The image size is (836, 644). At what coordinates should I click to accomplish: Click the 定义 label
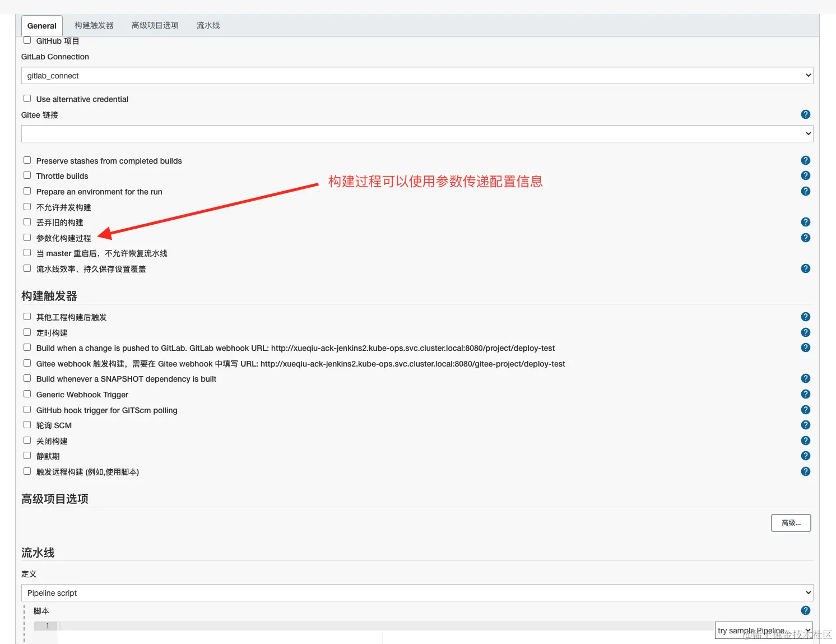pyautogui.click(x=29, y=574)
